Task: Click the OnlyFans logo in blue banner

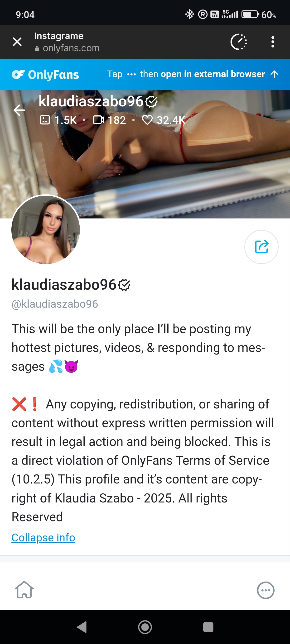Action: pyautogui.click(x=45, y=75)
